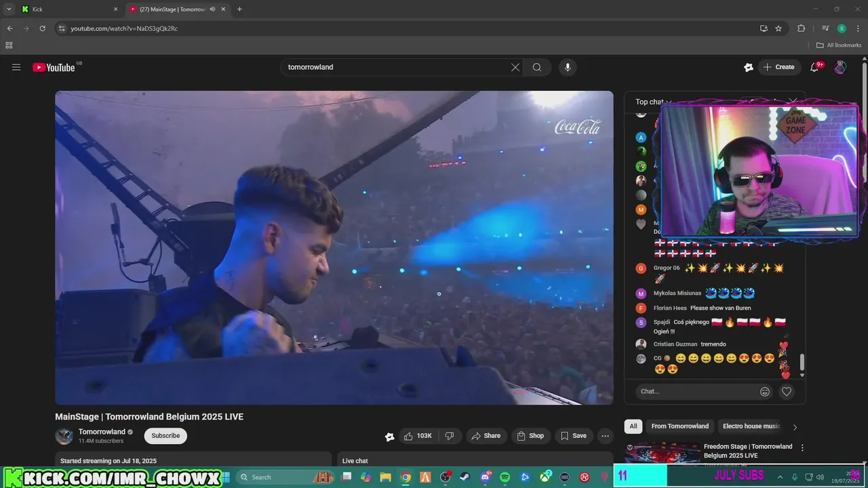Viewport: 868px width, 488px height.
Task: Open YouTube notifications bell
Action: click(815, 67)
